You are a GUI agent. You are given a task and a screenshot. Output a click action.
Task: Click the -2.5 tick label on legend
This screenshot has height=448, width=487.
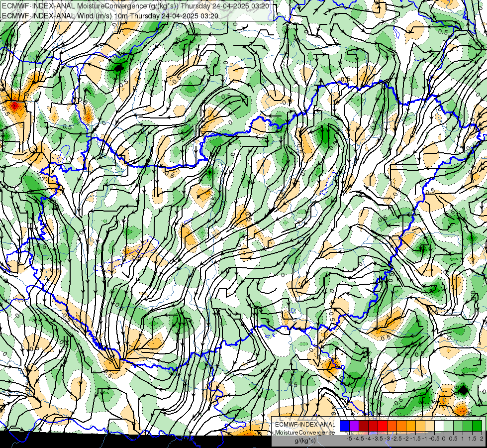[397, 439]
